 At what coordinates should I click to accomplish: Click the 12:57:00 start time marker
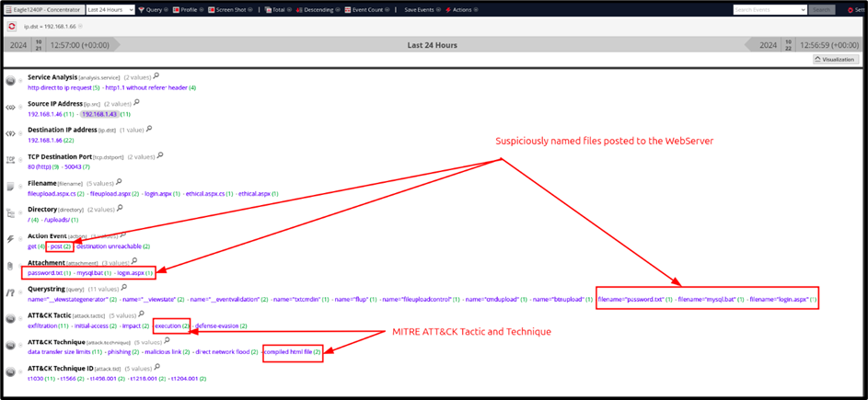click(x=80, y=45)
